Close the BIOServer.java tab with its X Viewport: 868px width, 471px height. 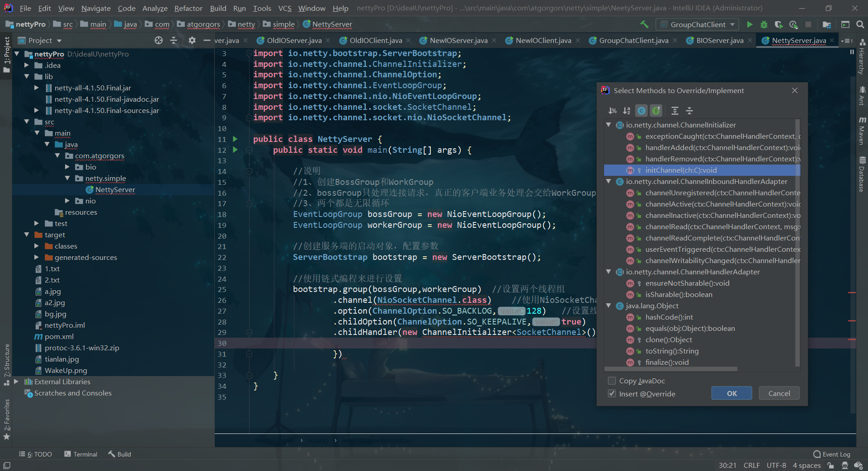pos(750,40)
